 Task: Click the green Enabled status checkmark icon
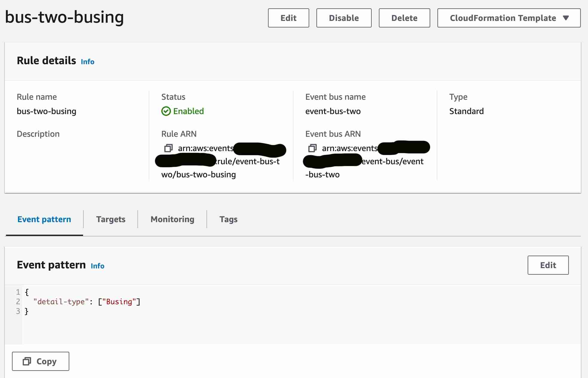point(166,111)
